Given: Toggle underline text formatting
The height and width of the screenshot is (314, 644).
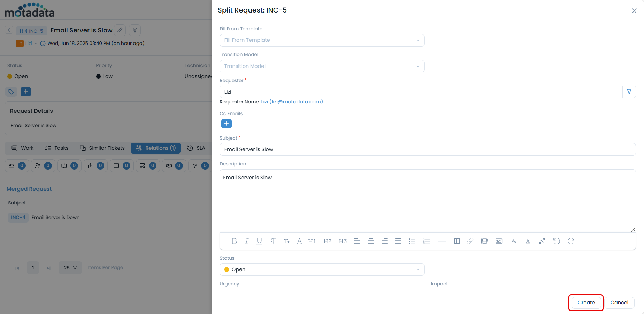Looking at the screenshot, I should pos(259,241).
